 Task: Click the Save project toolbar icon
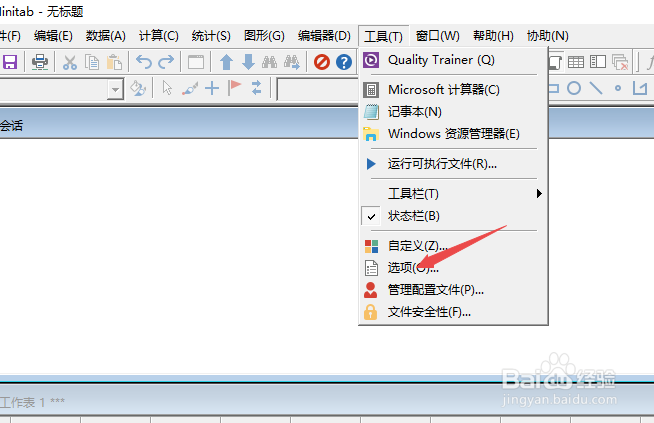pos(10,62)
